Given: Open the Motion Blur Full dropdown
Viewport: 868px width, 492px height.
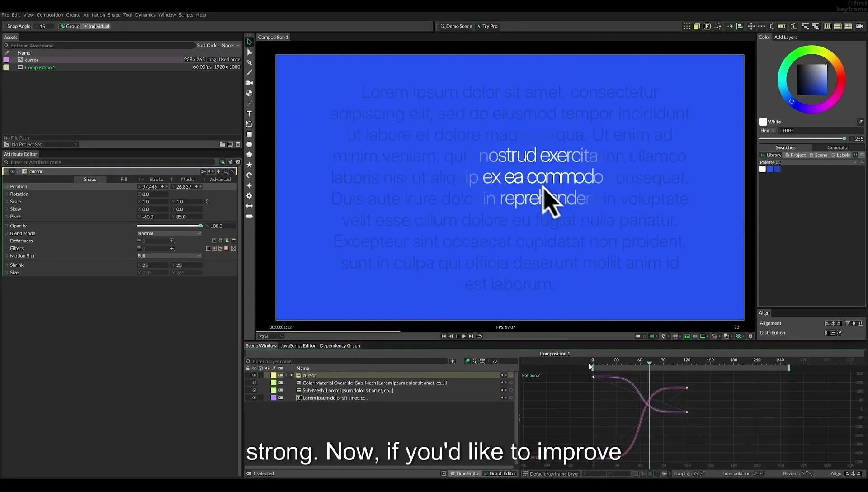Looking at the screenshot, I should point(169,256).
